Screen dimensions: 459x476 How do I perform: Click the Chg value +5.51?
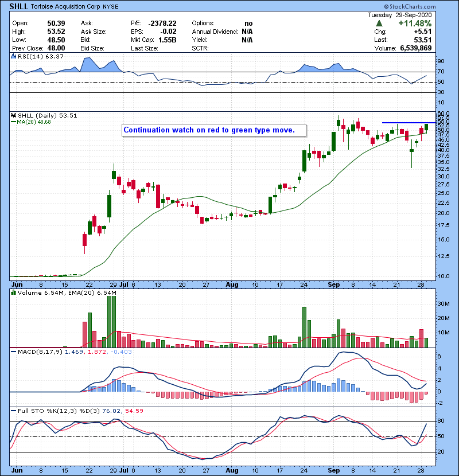point(422,32)
